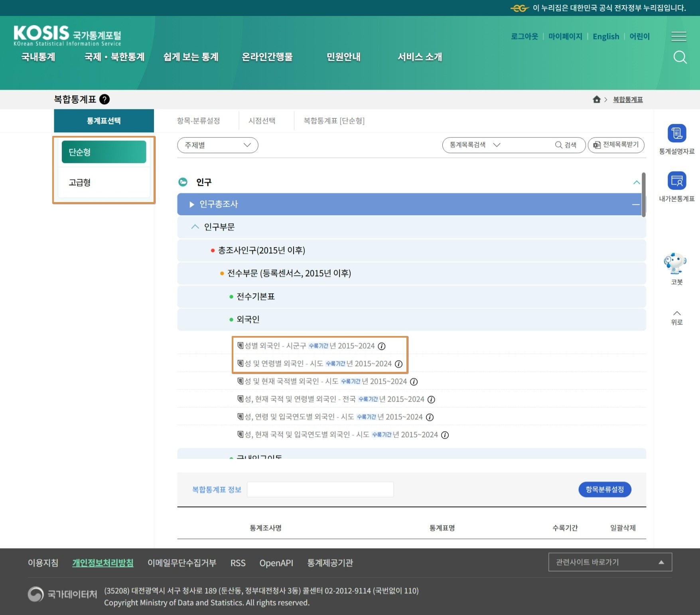The height and width of the screenshot is (615, 700).
Task: Click the 검색 button in search box
Action: tap(566, 145)
